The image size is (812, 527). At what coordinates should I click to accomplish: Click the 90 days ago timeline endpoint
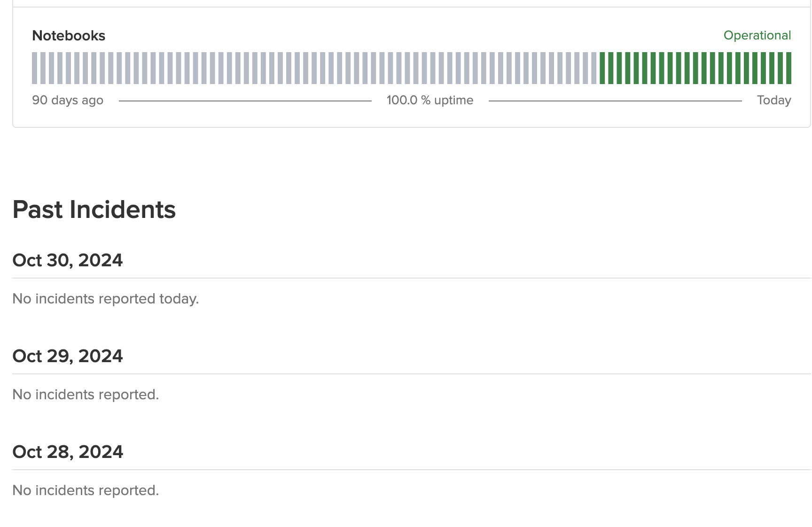click(68, 100)
